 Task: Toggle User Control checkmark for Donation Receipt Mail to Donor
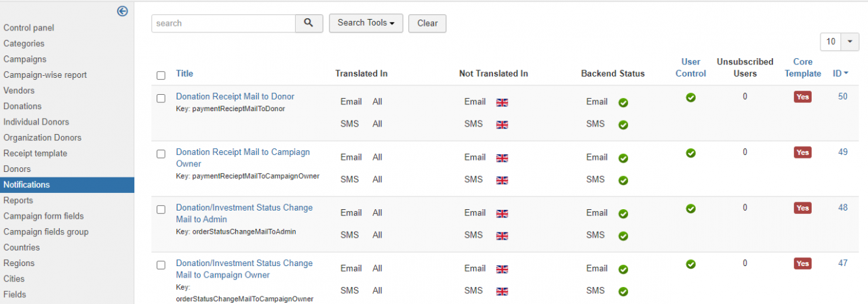pyautogui.click(x=690, y=97)
